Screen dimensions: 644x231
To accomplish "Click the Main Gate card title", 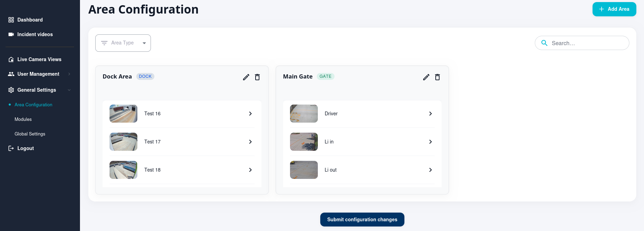I will 298,76.
